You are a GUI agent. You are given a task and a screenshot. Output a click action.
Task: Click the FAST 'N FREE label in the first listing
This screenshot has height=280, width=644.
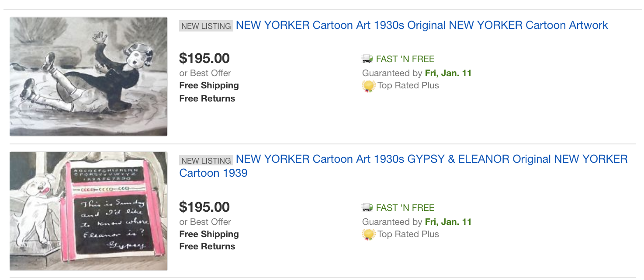point(405,59)
